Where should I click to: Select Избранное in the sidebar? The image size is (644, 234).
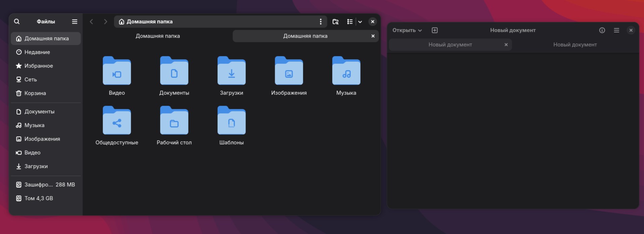pos(38,66)
